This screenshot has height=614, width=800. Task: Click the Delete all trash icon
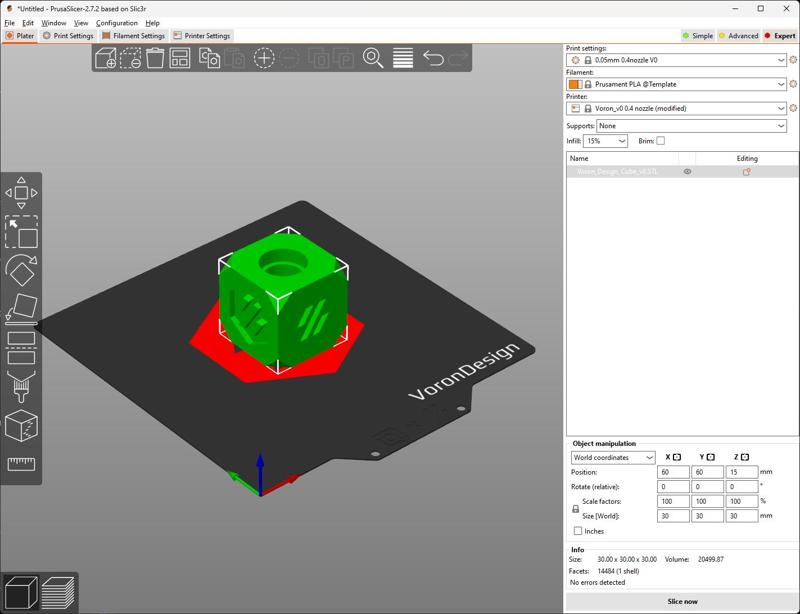pyautogui.click(x=155, y=58)
